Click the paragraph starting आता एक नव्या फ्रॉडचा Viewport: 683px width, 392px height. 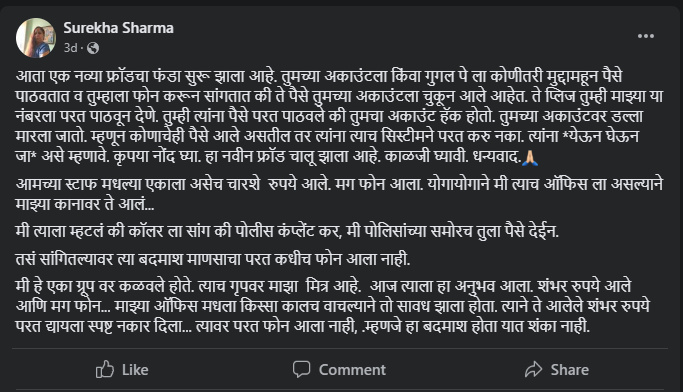[339, 116]
